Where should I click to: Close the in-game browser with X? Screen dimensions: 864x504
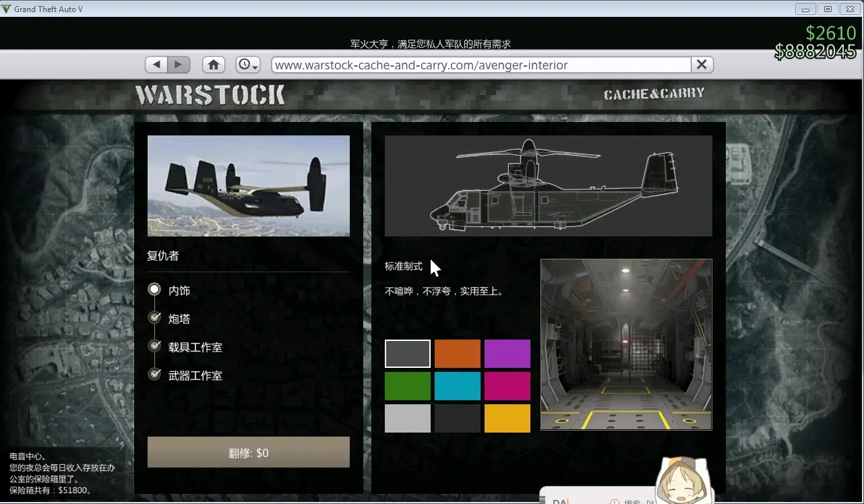(702, 65)
